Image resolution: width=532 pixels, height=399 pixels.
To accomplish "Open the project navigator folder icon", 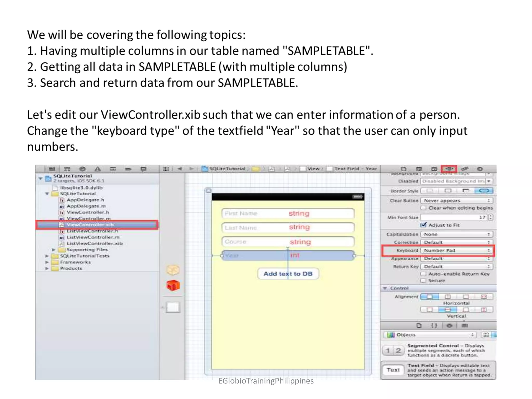I will click(52, 169).
